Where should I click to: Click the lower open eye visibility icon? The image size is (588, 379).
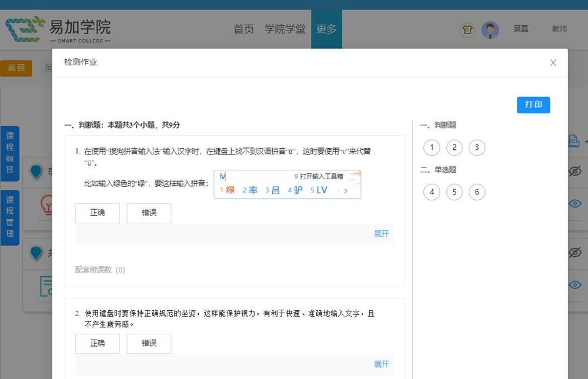click(575, 285)
